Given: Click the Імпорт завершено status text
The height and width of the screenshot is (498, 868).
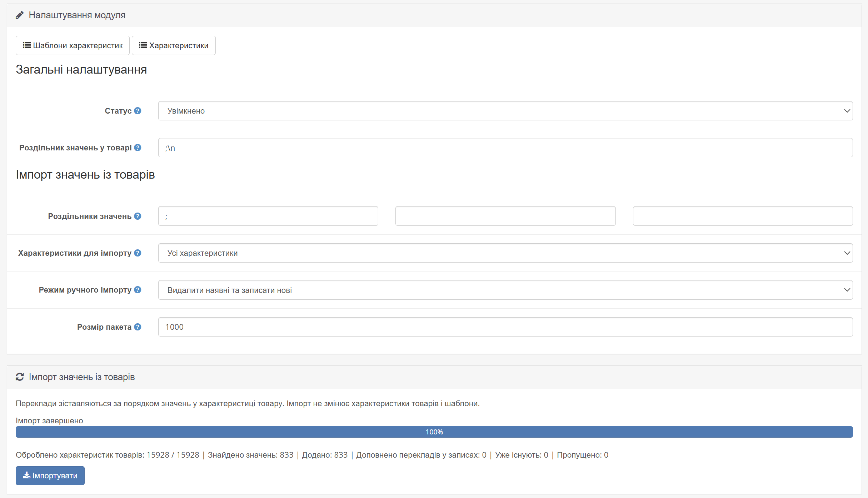Looking at the screenshot, I should [49, 420].
